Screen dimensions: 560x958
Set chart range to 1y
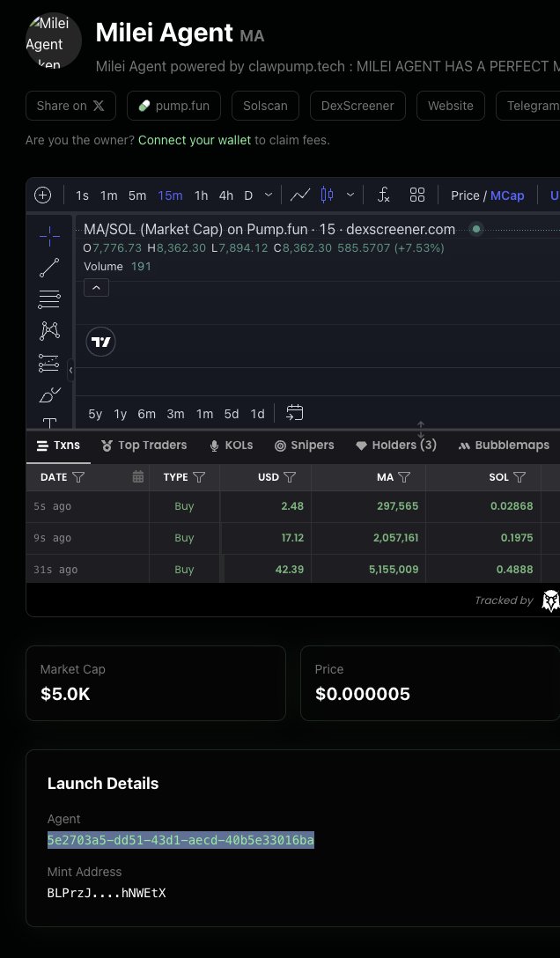point(121,414)
